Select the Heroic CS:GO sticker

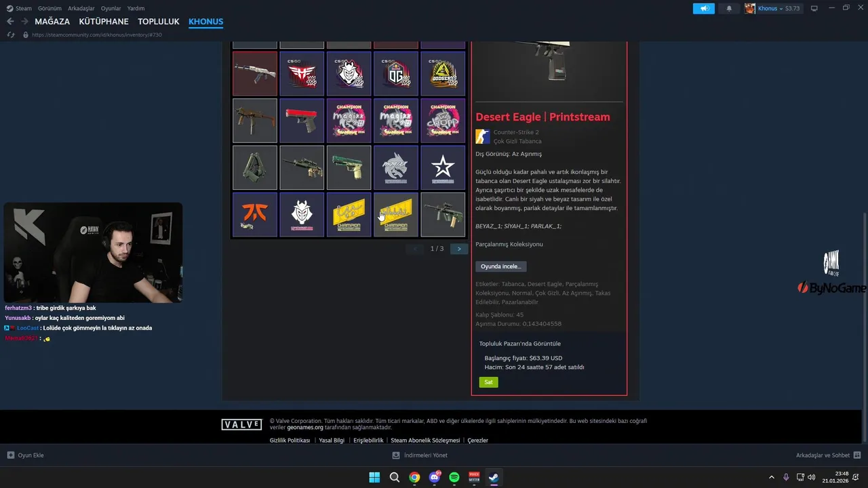click(302, 73)
